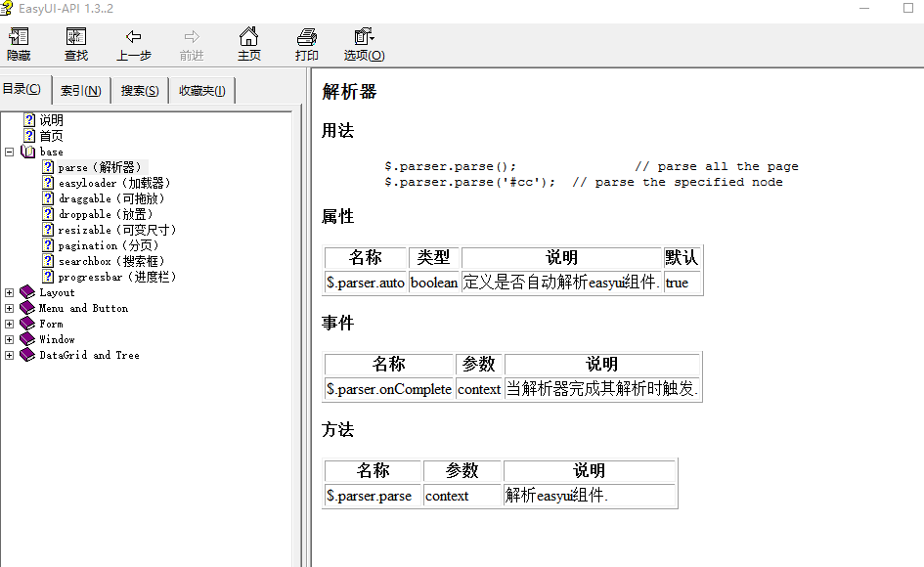Click the 隐藏 toolbar icon to hide navigation
Viewport: 924px width, 567px height.
18,44
